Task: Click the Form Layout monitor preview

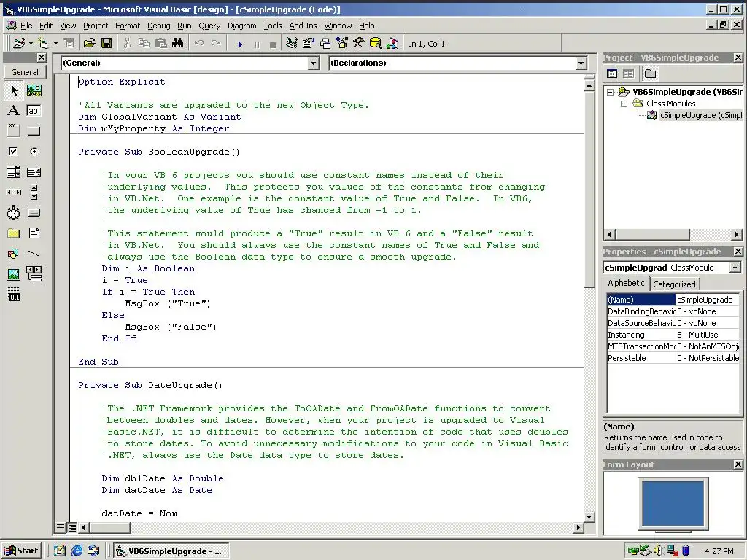Action: 673,505
